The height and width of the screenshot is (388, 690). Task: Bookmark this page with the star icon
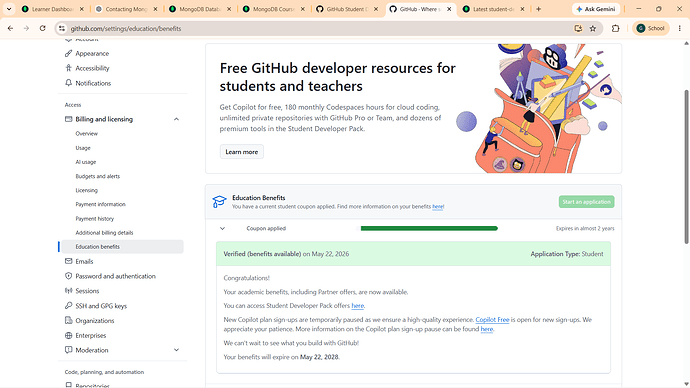593,28
